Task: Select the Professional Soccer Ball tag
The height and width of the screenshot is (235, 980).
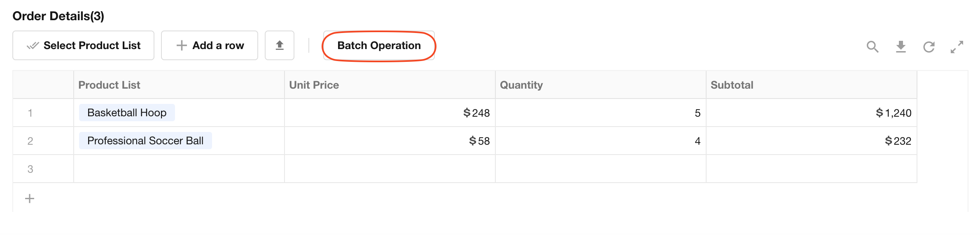Action: point(145,141)
